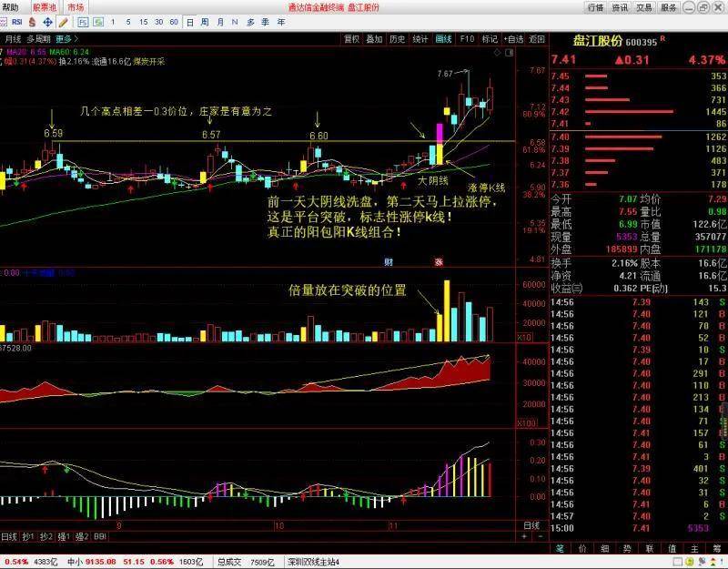Open the 交易 menu
Screen dimensions: 728x569
coord(644,7)
